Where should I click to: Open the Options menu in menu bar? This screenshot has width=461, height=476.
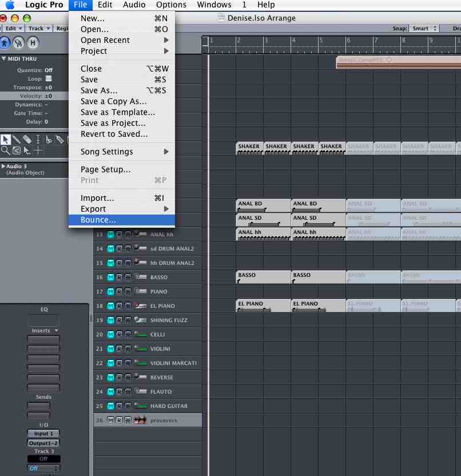click(x=171, y=5)
